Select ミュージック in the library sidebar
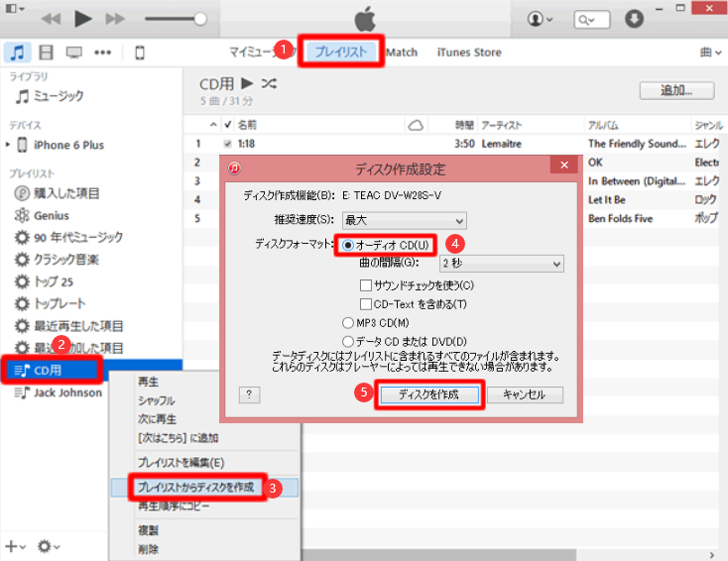This screenshot has width=728, height=561. pos(50,96)
